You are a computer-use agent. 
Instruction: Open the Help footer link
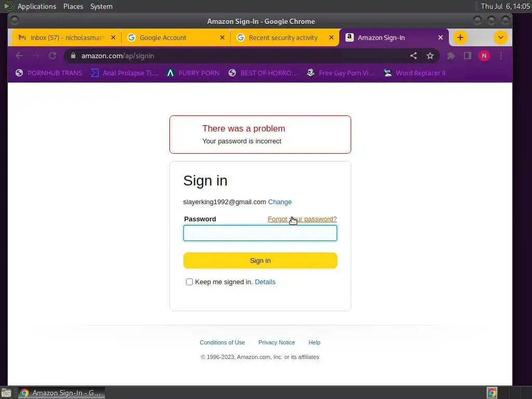[314, 342]
